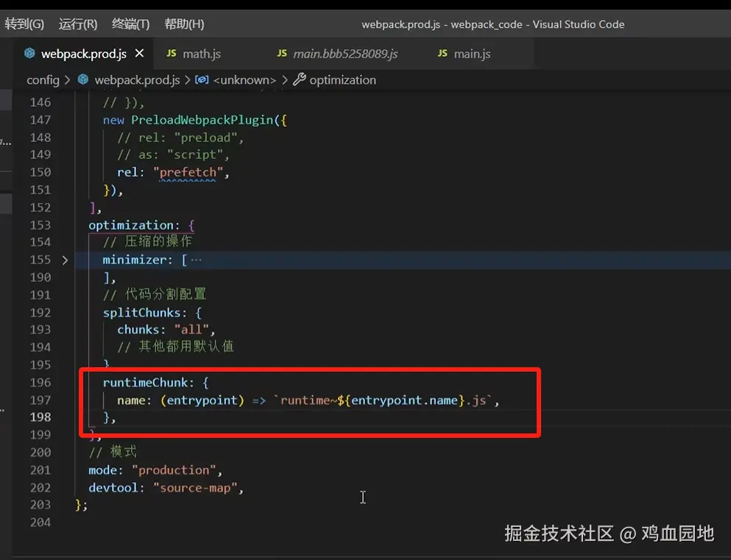
Task: Open the 转到(G) menu
Action: pos(24,24)
